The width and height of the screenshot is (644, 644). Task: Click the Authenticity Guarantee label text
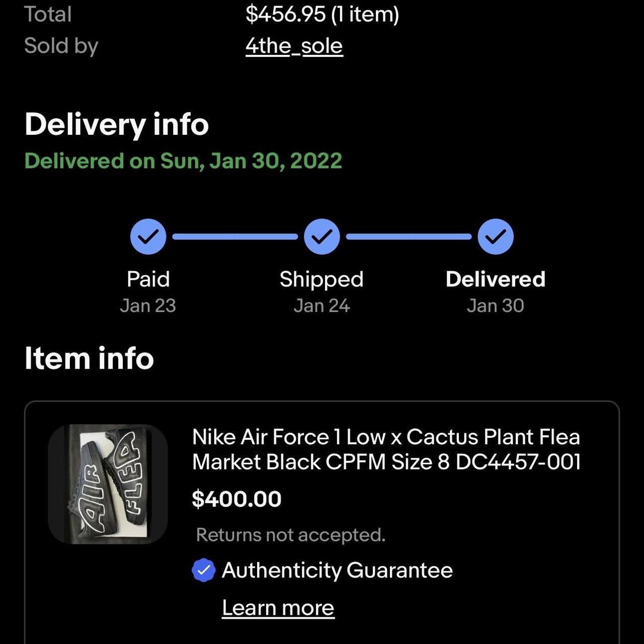coord(337,571)
